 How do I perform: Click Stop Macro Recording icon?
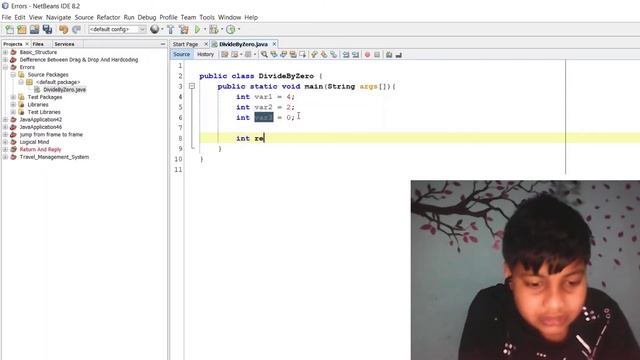pyautogui.click(x=377, y=55)
